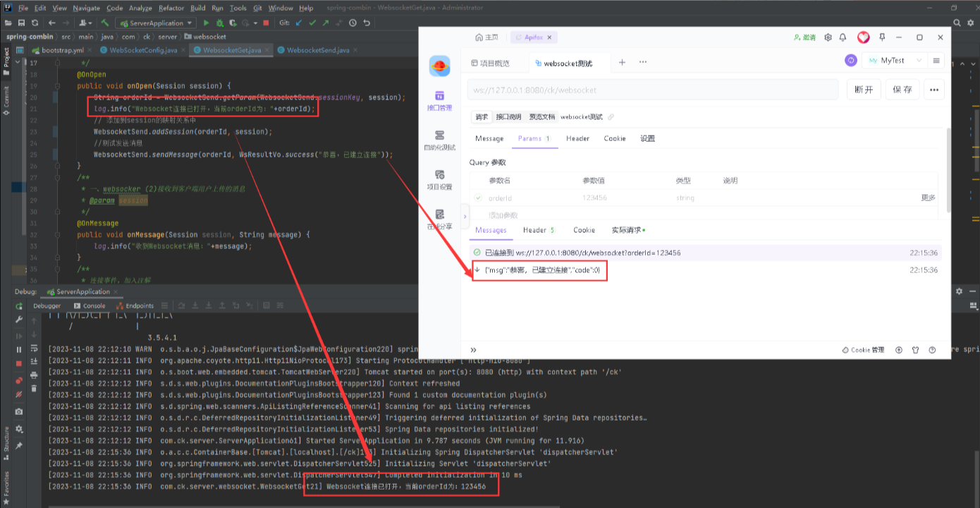Screen dimensions: 980x508
Task: Click the 邀请 invite link in Apifox
Action: [804, 37]
